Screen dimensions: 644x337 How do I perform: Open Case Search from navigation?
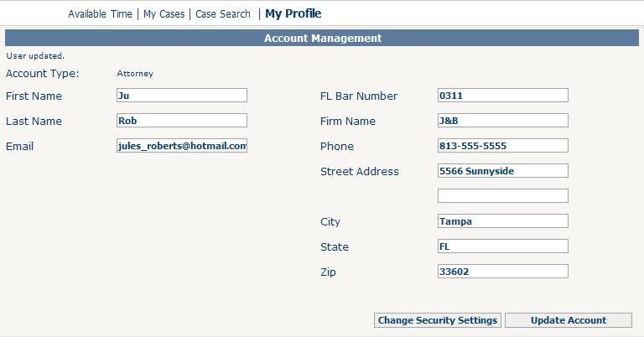223,14
